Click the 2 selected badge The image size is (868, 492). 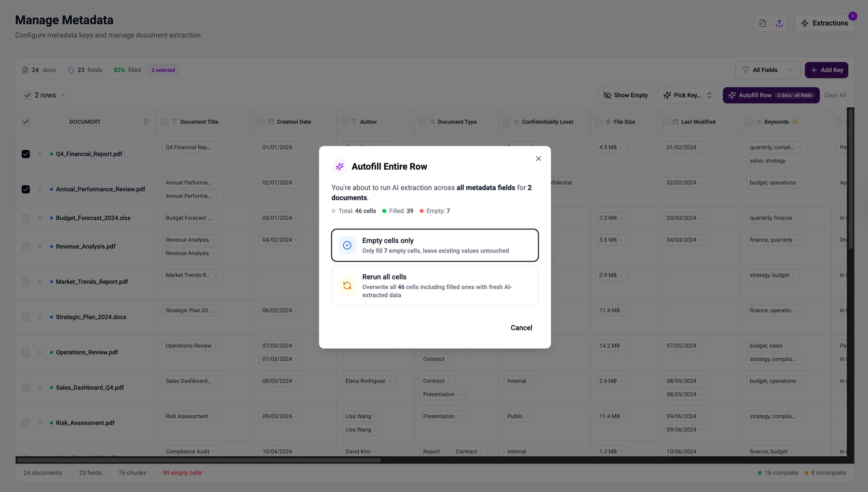163,70
